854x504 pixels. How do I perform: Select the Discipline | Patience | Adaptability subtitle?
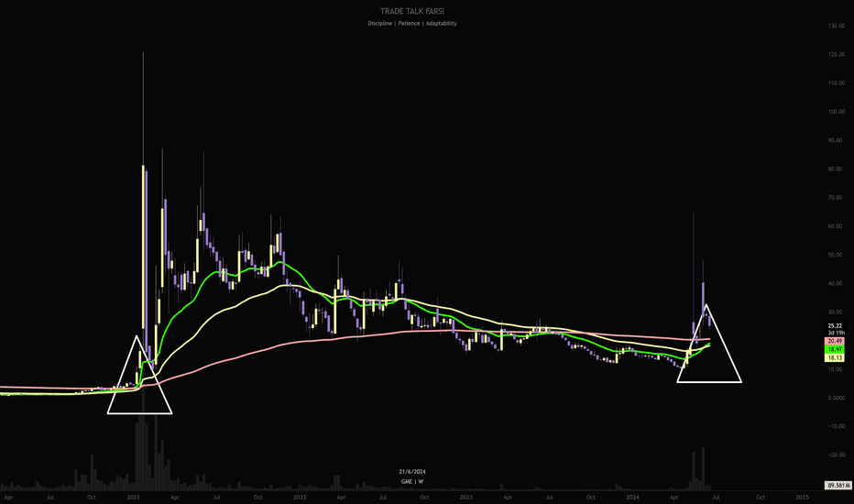click(411, 24)
